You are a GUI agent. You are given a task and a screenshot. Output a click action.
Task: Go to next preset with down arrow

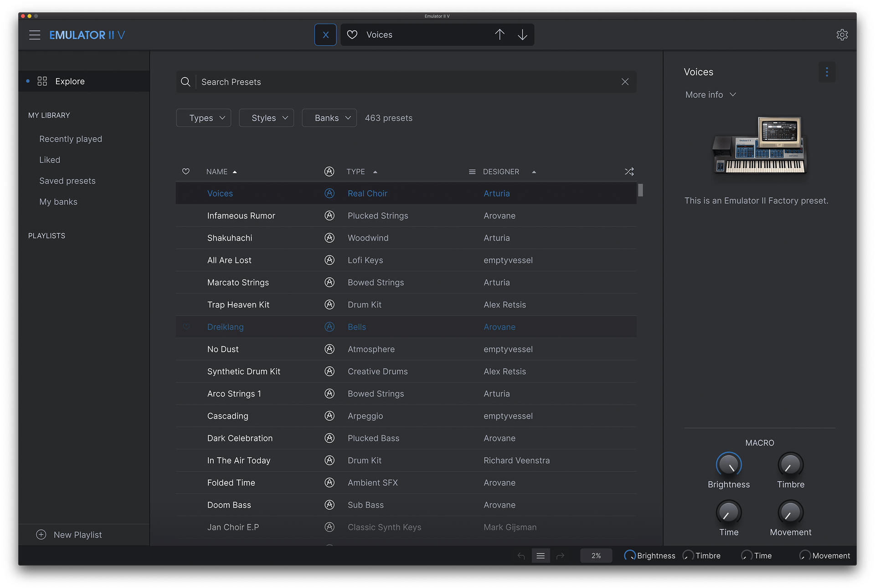pos(522,35)
